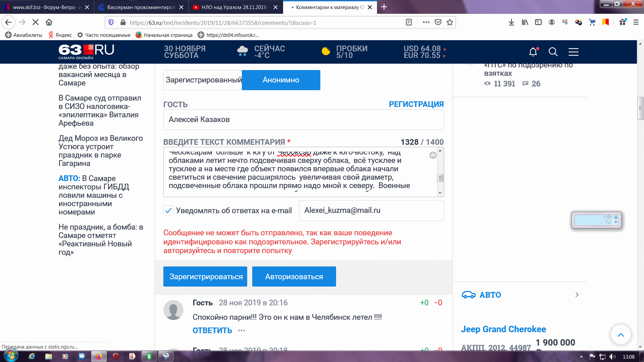Image resolution: width=644 pixels, height=362 pixels.
Task: Switch to the Вассерман прокомментировал tab
Action: point(141,7)
